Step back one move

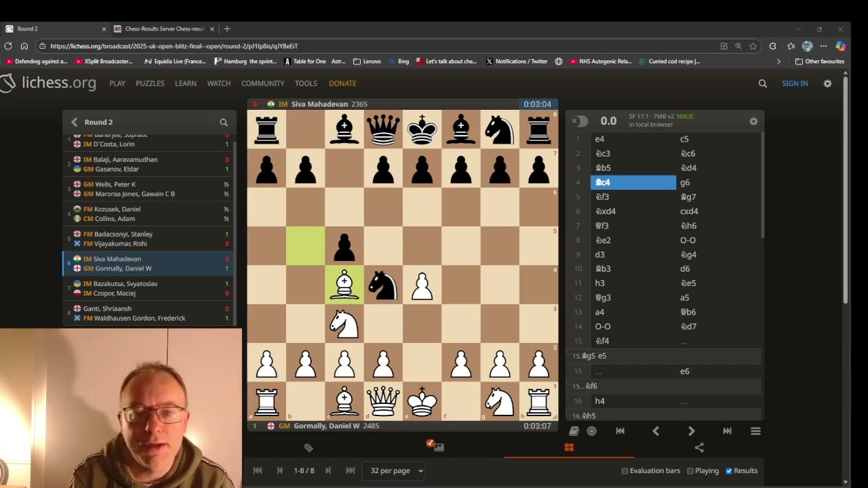point(656,431)
